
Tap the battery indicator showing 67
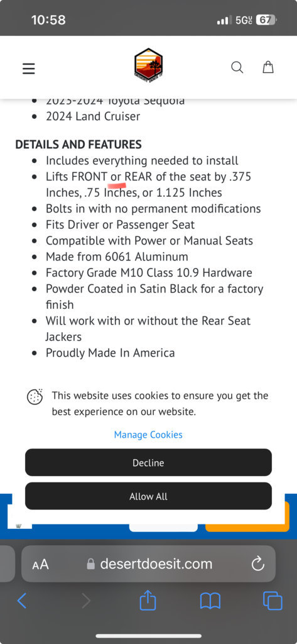click(266, 19)
